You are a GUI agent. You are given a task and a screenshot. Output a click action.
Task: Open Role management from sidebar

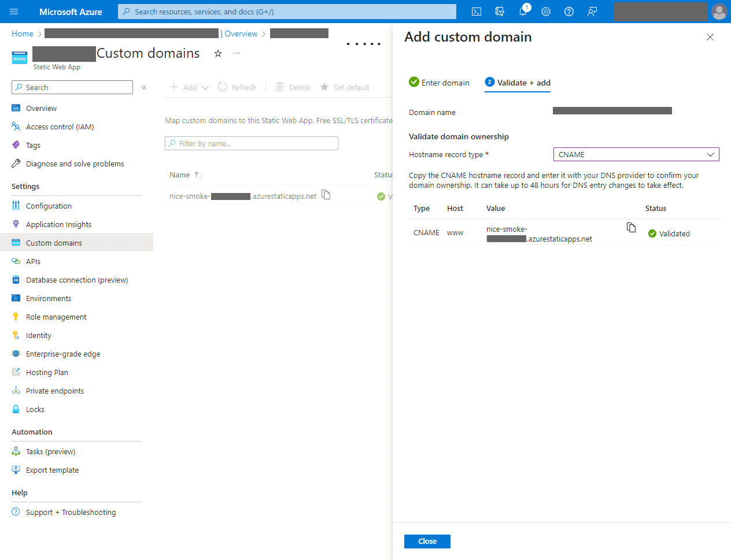(x=56, y=317)
